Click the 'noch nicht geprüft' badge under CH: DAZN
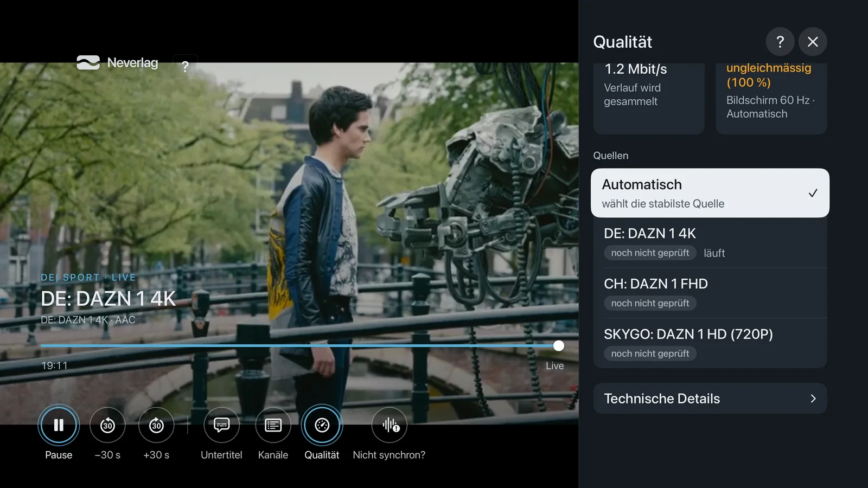The height and width of the screenshot is (488, 868). [x=650, y=303]
